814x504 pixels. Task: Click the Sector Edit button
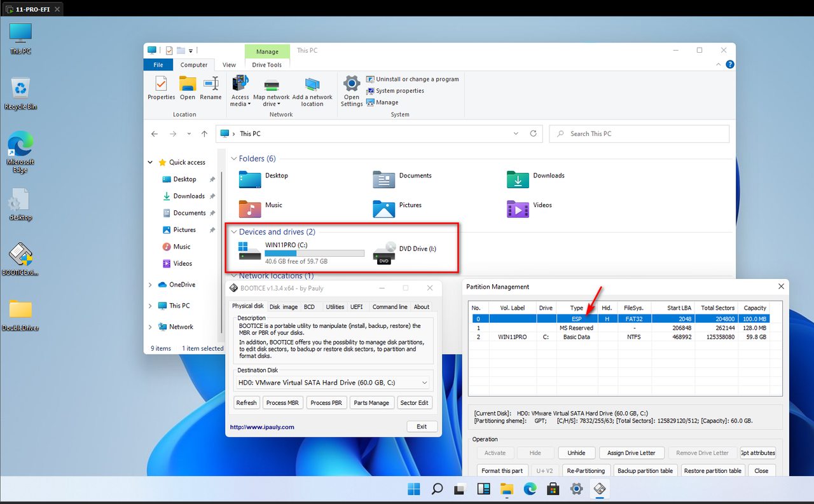point(415,402)
